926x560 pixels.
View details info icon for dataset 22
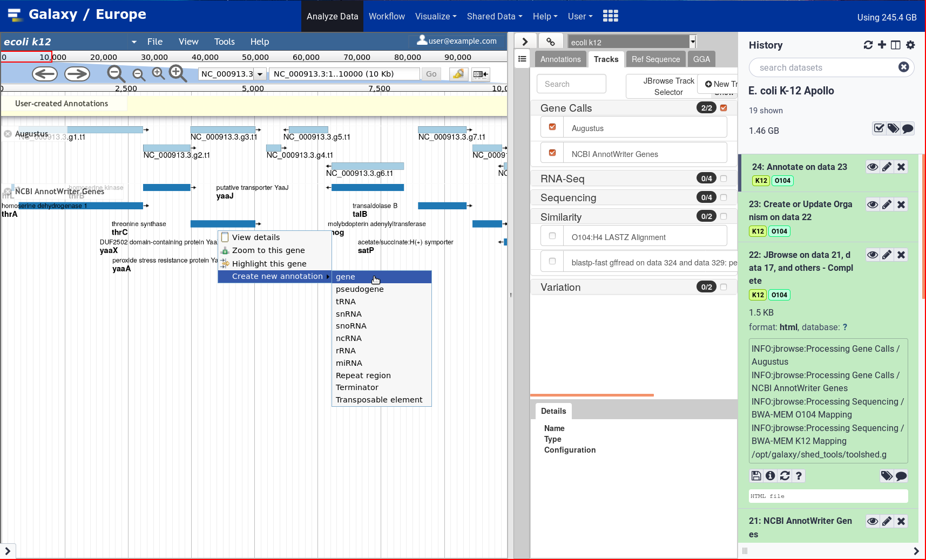click(x=770, y=476)
